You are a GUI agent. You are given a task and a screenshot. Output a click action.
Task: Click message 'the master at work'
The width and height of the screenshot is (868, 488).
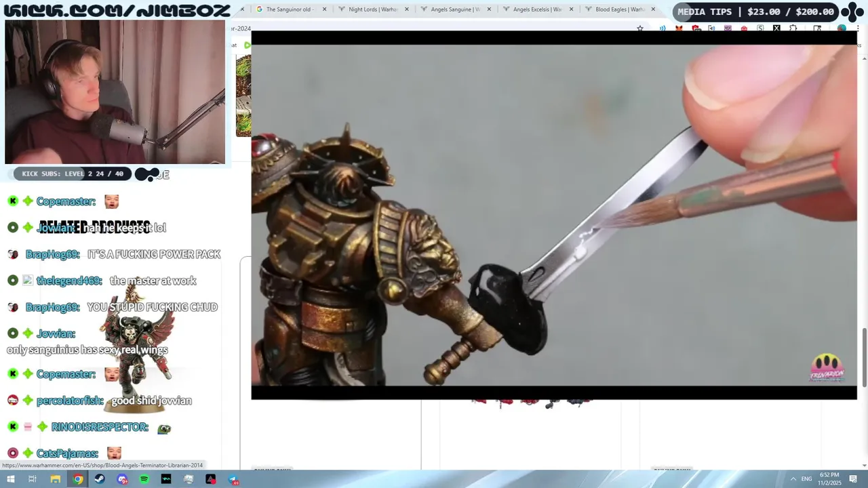(x=153, y=281)
